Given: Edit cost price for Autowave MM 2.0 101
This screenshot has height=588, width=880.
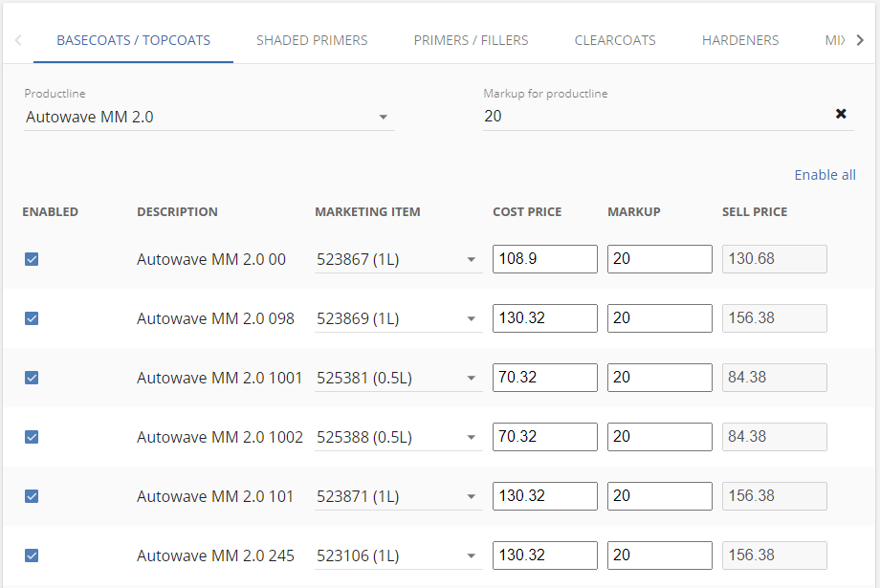Looking at the screenshot, I should click(x=545, y=496).
